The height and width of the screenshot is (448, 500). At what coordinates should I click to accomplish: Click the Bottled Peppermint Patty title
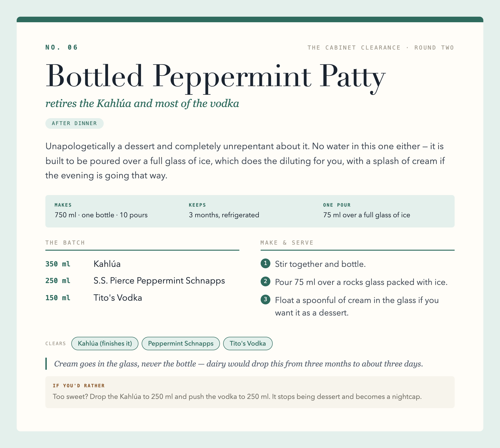click(216, 77)
